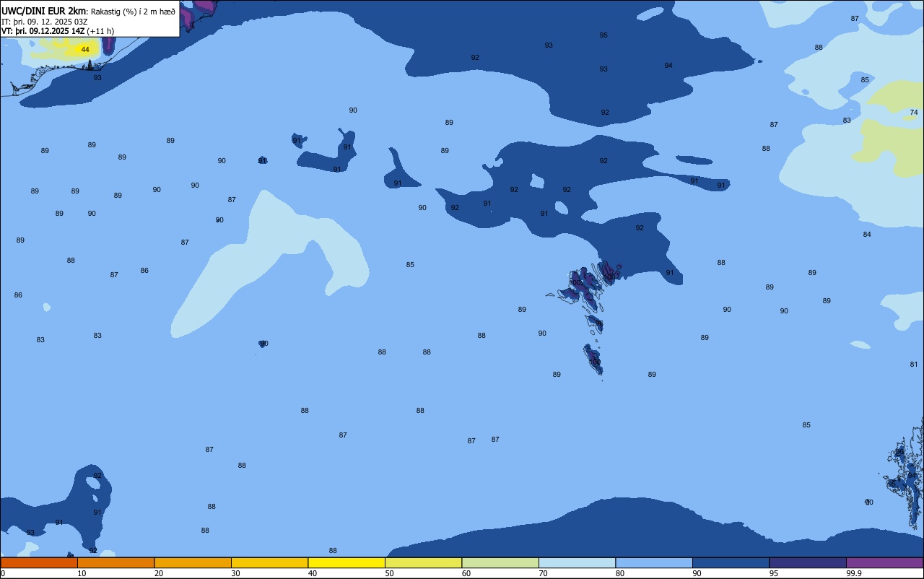Click the legend tick label "80"
The height and width of the screenshot is (579, 924).
tap(620, 573)
